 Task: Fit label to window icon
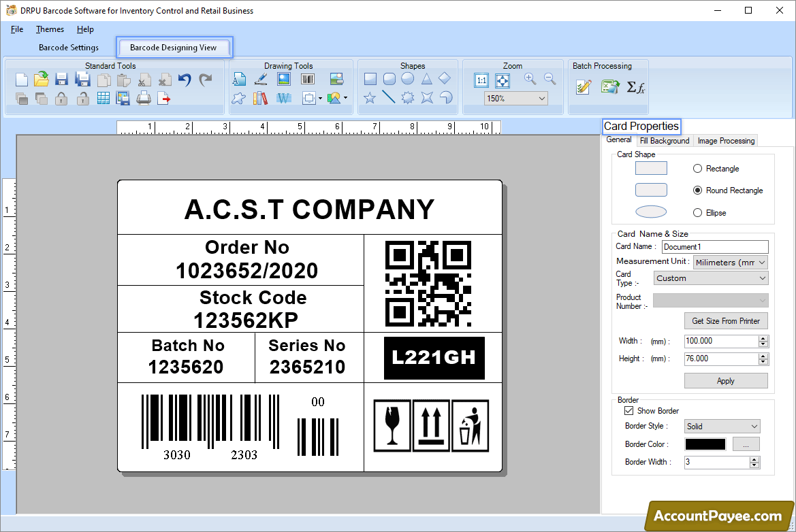pos(502,80)
